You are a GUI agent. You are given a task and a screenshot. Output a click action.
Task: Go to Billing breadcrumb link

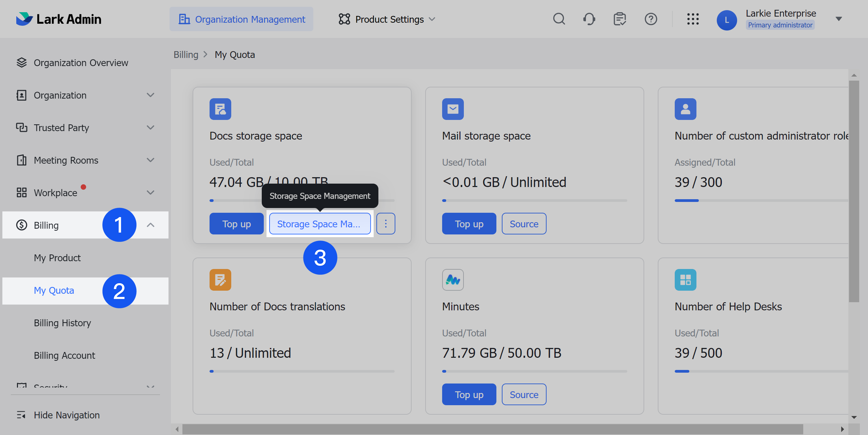pos(186,55)
